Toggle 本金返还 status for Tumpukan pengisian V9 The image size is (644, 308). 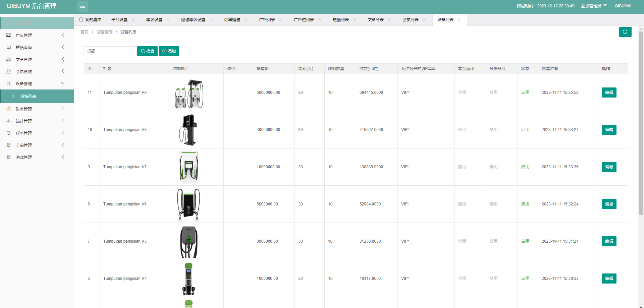pyautogui.click(x=462, y=93)
